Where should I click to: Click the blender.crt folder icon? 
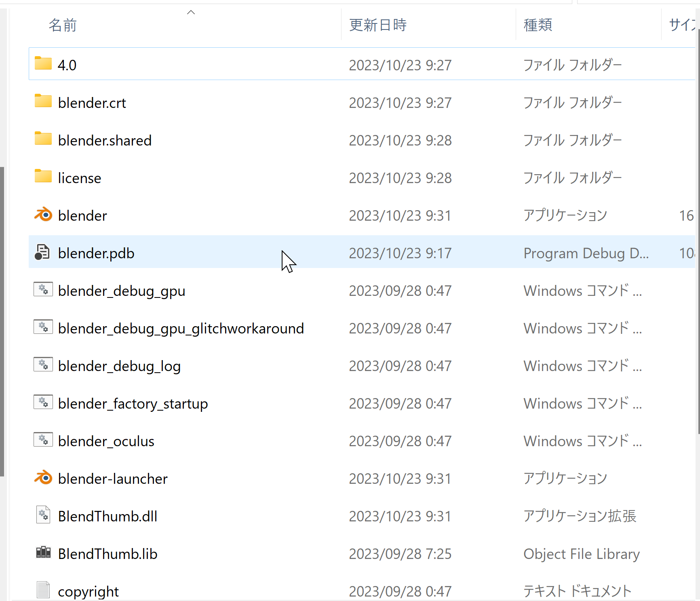[x=43, y=101]
